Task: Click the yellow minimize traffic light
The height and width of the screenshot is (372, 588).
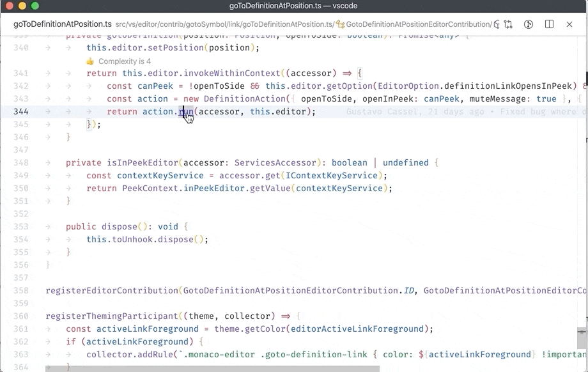Action: (21, 5)
